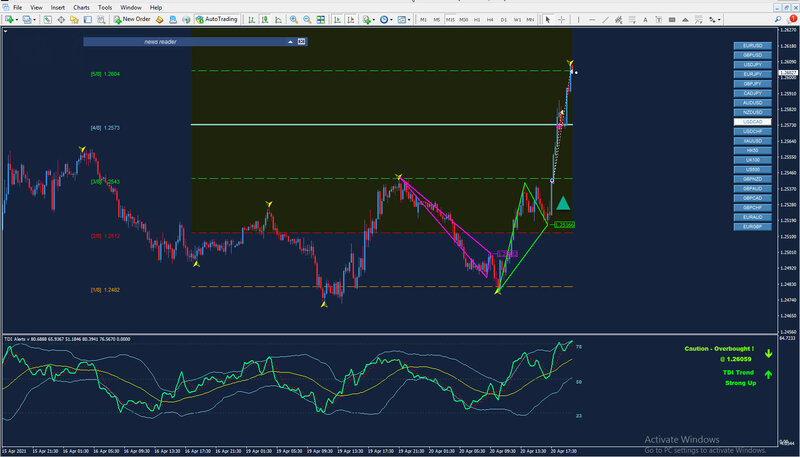Switch chart to Line Chart mode
The image size is (800, 457).
(x=278, y=19)
